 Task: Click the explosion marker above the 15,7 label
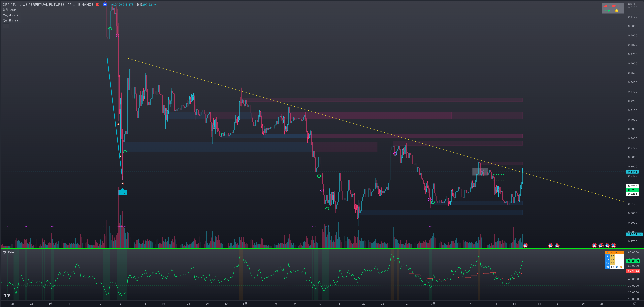pos(122,183)
